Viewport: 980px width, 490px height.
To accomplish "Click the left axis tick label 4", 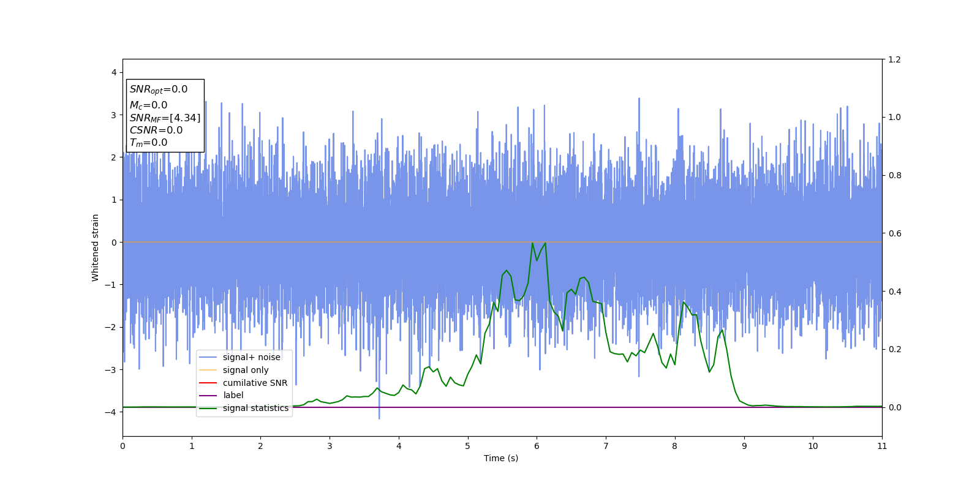I will tap(114, 72).
